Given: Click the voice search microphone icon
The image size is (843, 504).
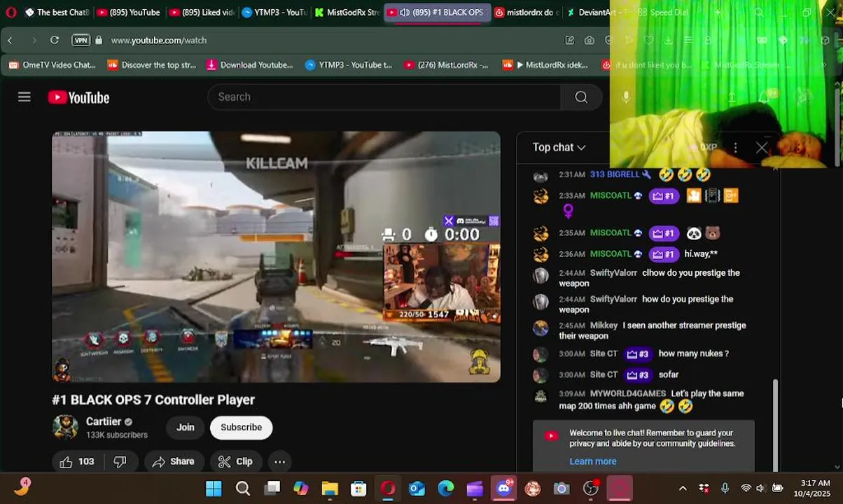Looking at the screenshot, I should [626, 97].
